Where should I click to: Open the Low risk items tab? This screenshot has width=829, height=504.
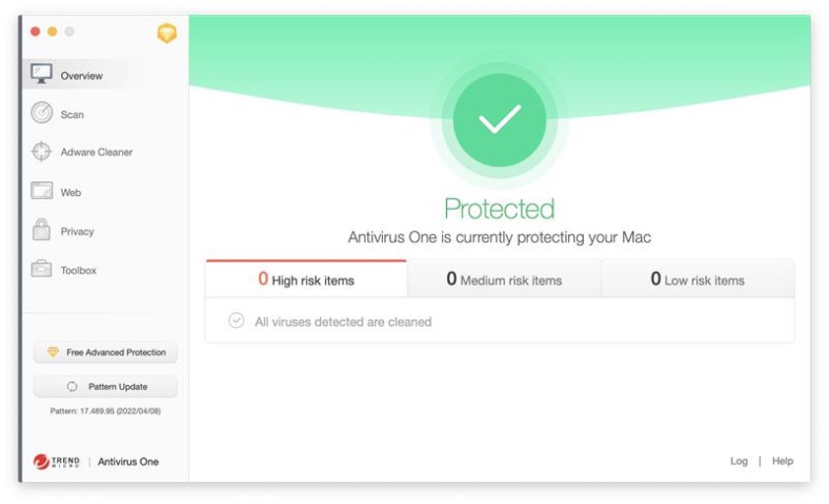click(697, 280)
